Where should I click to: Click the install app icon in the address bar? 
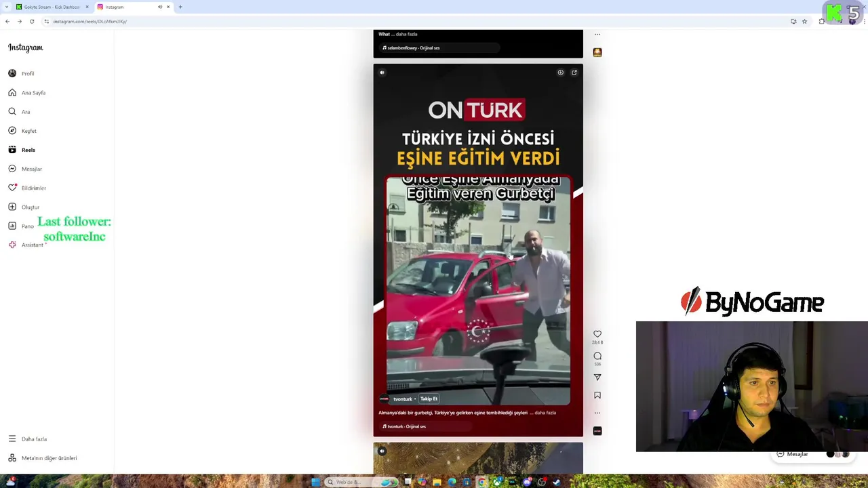click(793, 21)
